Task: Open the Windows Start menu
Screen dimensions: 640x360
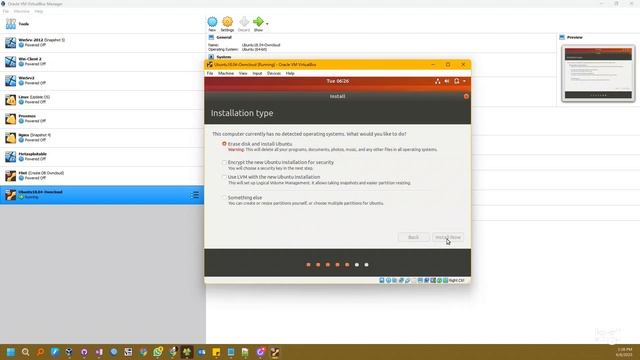Action: (x=11, y=352)
